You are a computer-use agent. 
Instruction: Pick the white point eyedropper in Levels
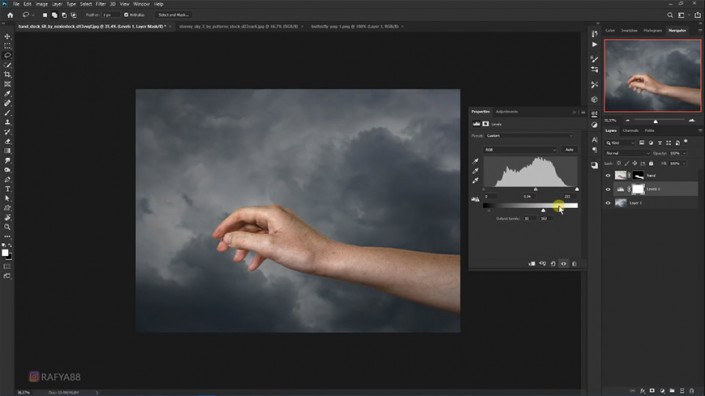(x=475, y=180)
